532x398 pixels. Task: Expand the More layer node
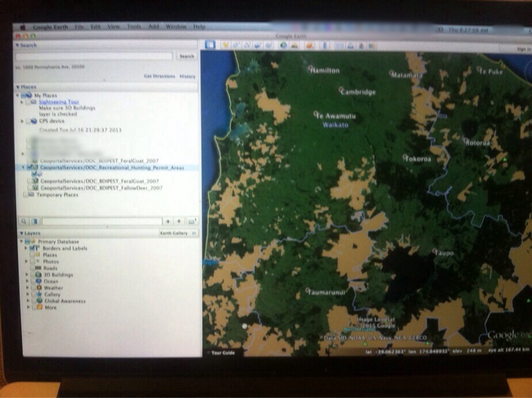coord(28,307)
